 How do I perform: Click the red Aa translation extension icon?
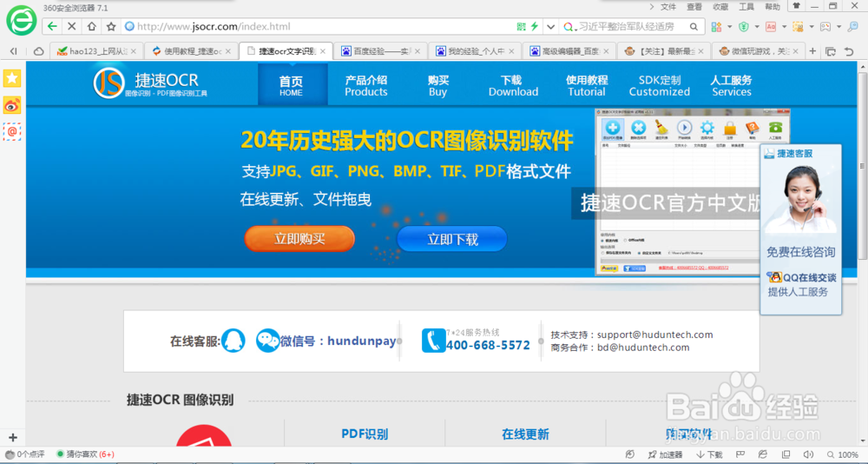[x=771, y=26]
